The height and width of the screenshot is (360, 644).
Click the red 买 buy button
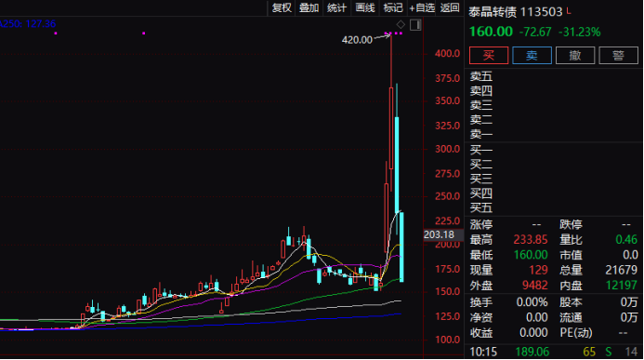tap(489, 55)
